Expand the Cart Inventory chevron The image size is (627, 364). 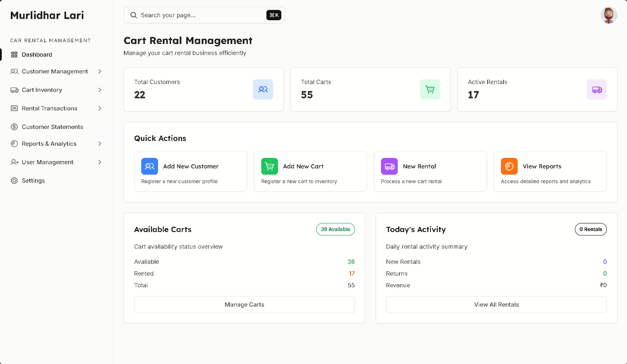click(x=100, y=90)
